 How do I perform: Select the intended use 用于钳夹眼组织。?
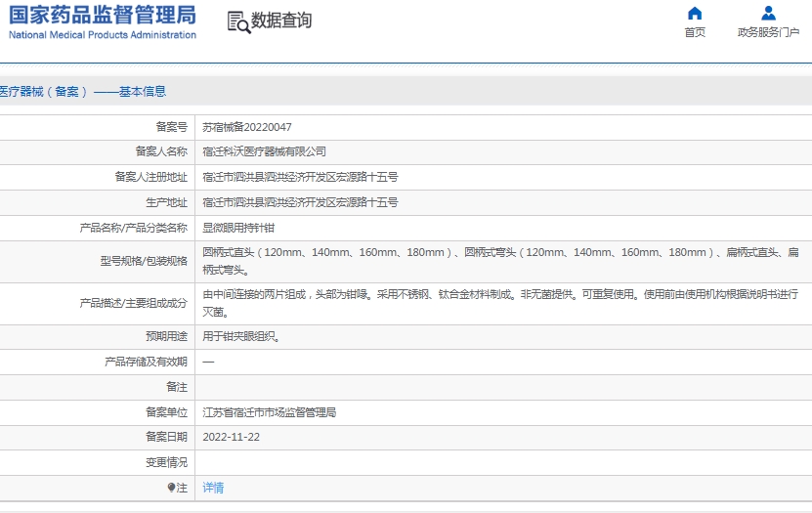coord(241,336)
